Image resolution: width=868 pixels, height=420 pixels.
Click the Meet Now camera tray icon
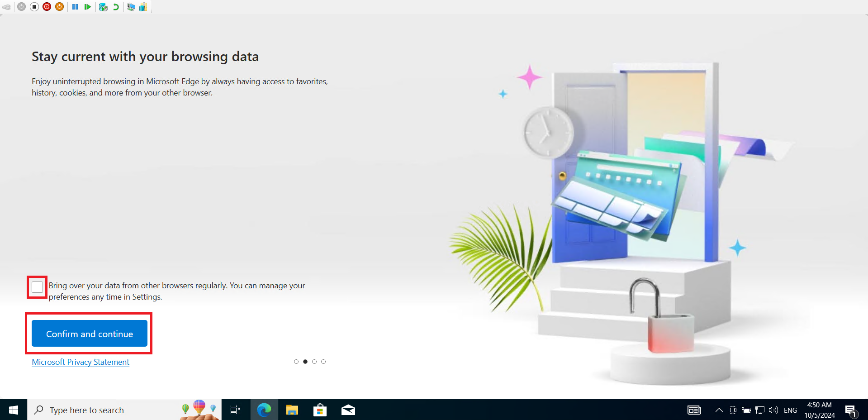[733, 410]
